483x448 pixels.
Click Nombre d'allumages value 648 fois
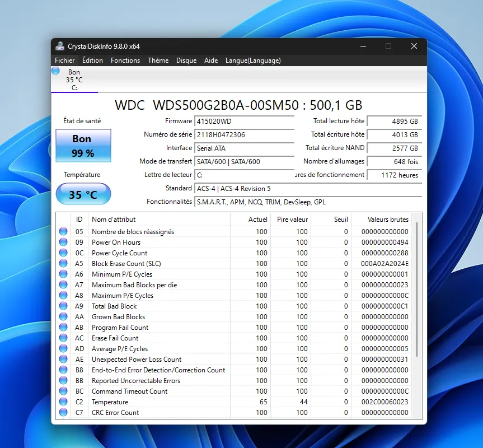point(394,161)
